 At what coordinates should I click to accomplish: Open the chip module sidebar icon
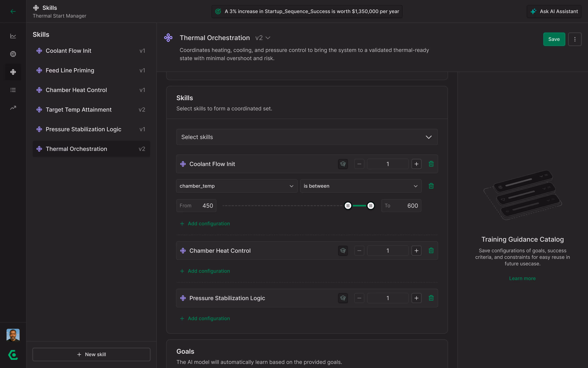(13, 54)
